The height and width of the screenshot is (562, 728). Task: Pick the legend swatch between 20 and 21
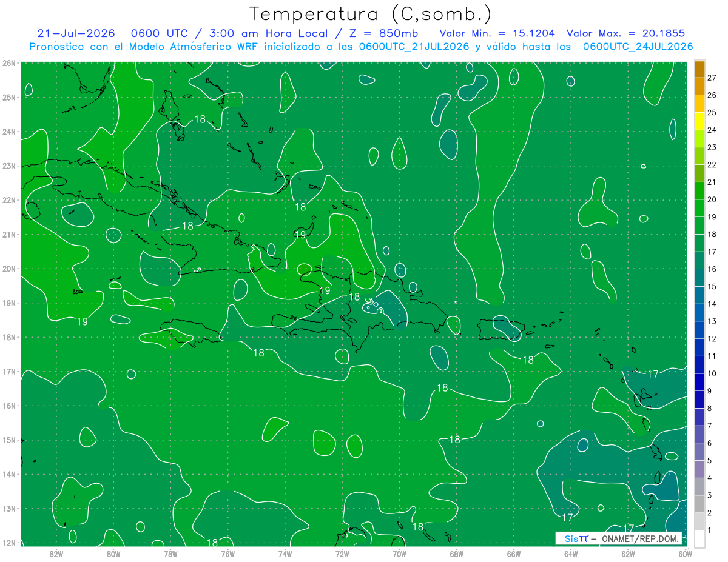tap(699, 190)
